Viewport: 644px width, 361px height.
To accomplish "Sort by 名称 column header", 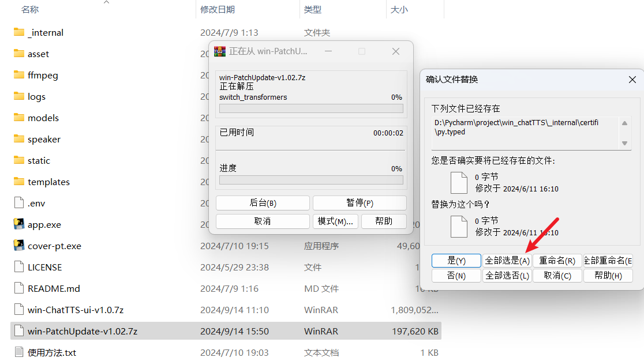I will (30, 9).
